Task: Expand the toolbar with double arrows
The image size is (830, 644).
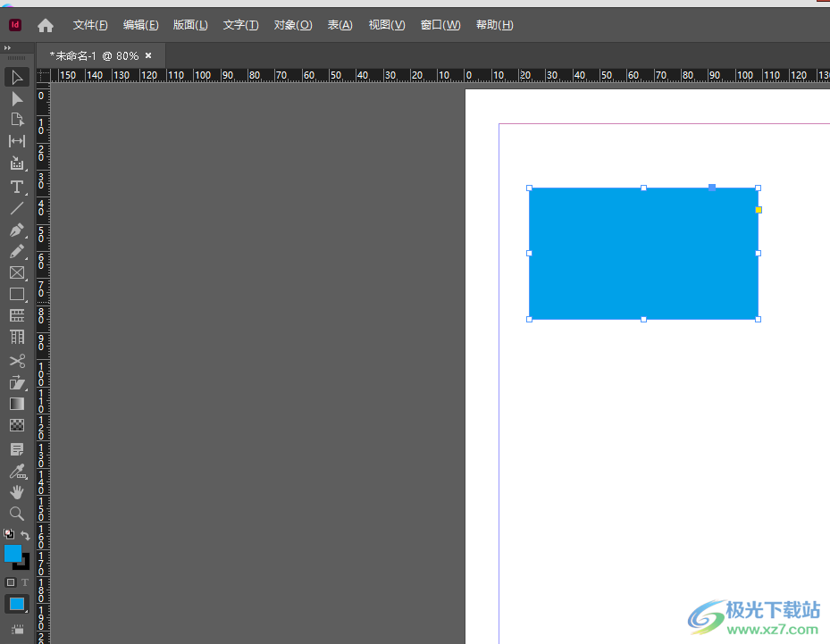Action: tap(8, 46)
